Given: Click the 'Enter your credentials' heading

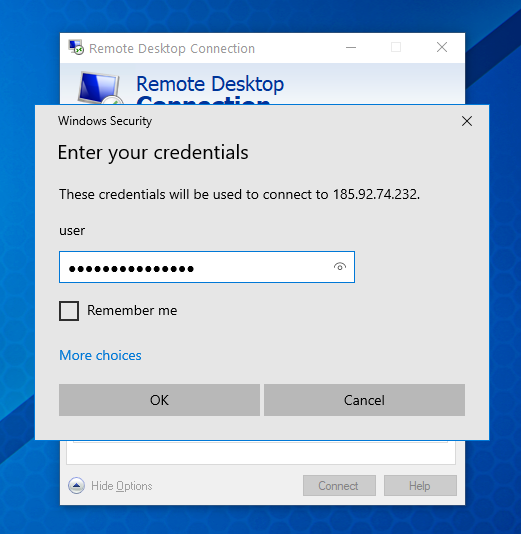Looking at the screenshot, I should (153, 153).
